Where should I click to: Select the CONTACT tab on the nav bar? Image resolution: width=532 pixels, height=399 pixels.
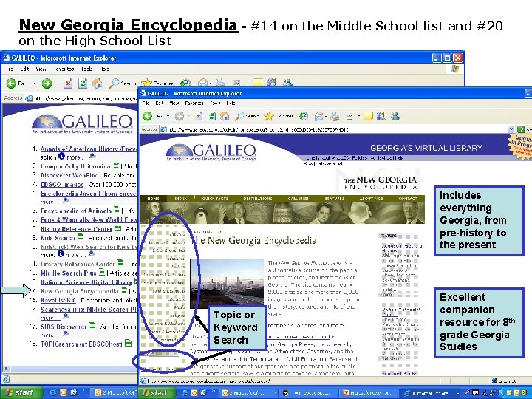[408, 199]
